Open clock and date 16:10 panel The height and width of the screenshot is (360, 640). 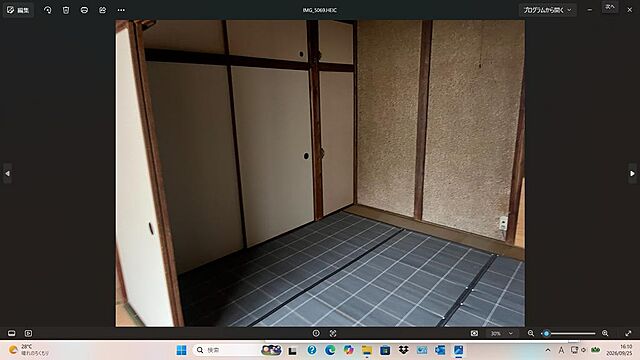point(619,350)
